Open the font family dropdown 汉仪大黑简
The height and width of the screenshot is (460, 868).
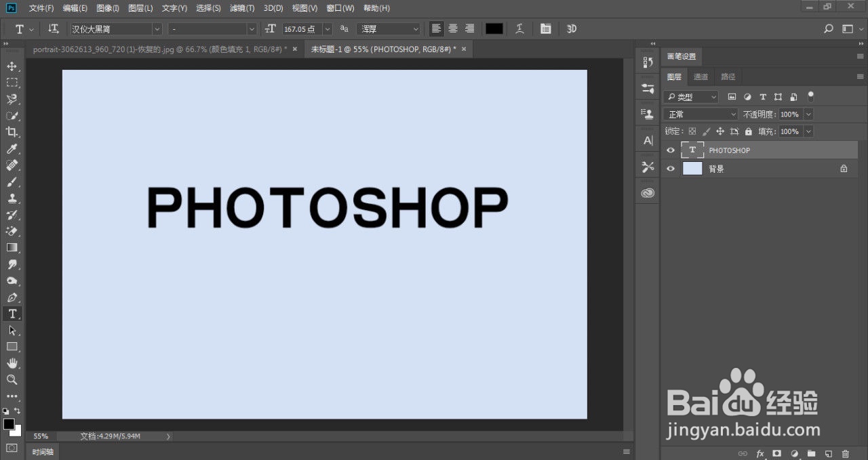pos(116,29)
